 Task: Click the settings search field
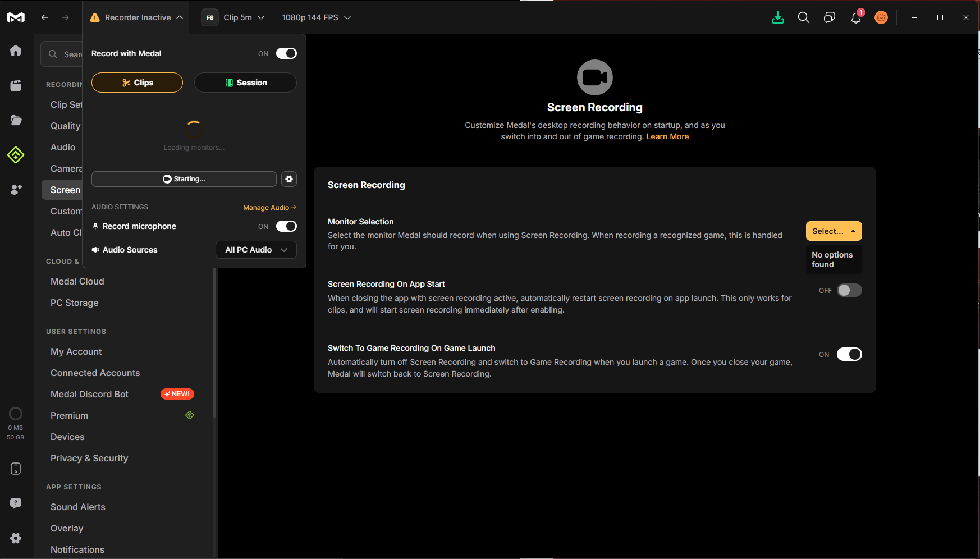coord(62,54)
